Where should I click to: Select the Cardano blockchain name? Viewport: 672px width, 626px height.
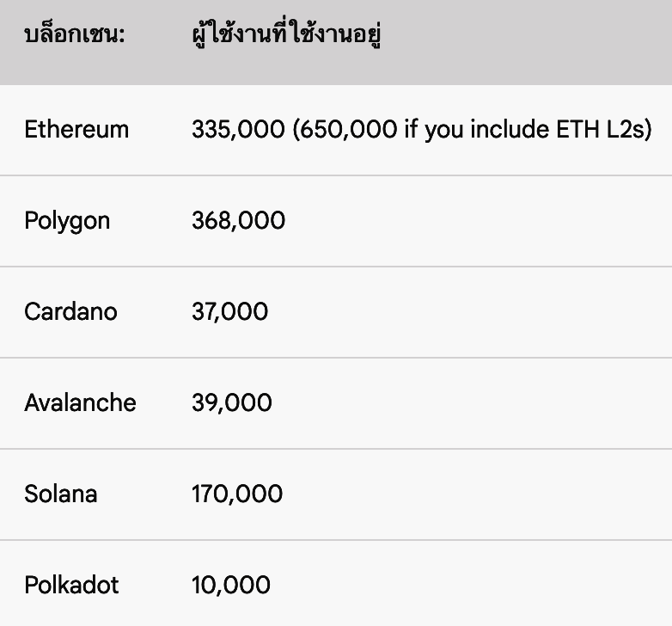pos(70,311)
